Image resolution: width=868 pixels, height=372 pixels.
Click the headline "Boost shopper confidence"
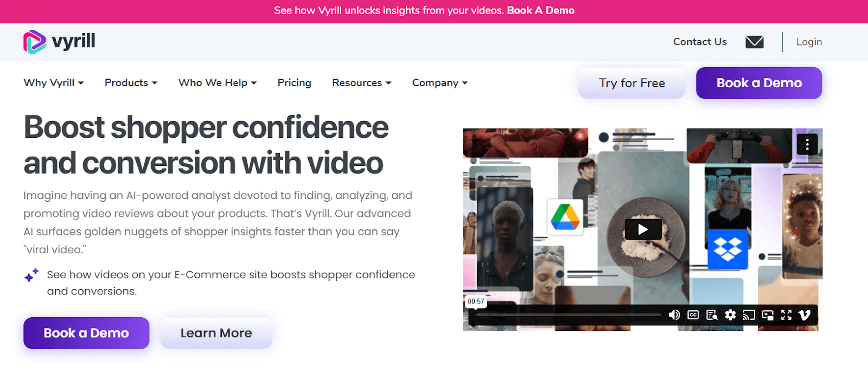coord(206,127)
